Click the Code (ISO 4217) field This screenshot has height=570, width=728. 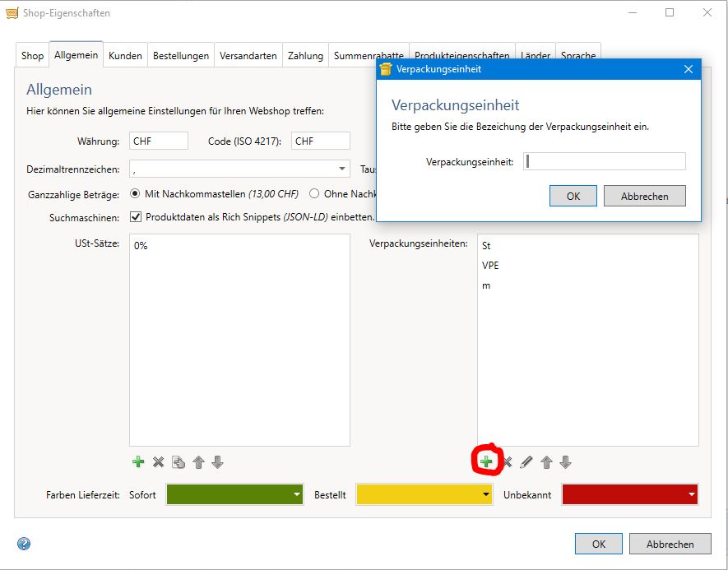[320, 141]
